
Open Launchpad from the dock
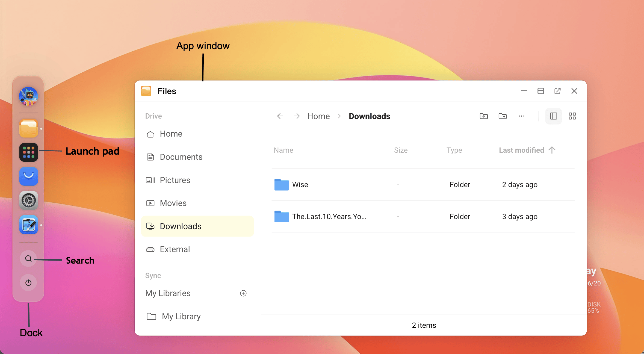(x=29, y=152)
